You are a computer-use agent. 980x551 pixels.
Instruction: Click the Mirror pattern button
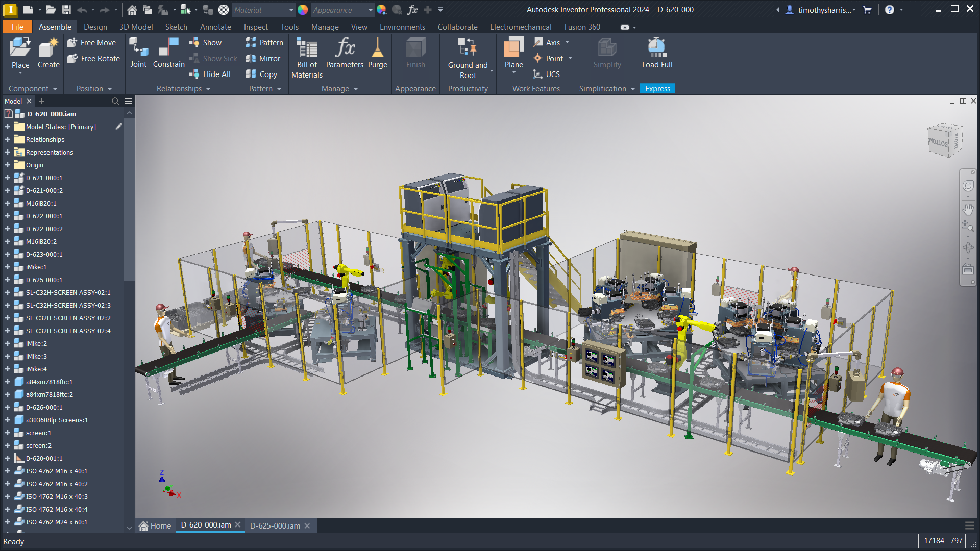(263, 59)
